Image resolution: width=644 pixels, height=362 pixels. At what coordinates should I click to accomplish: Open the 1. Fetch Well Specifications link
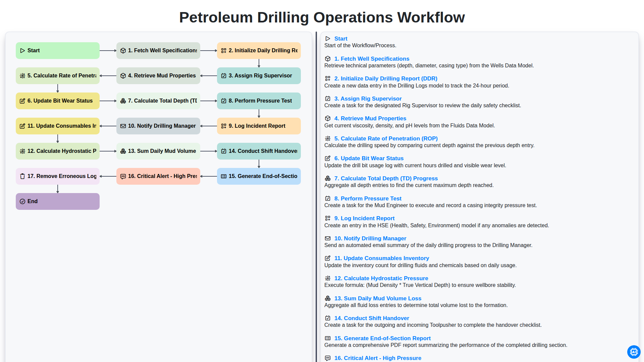[x=372, y=59]
